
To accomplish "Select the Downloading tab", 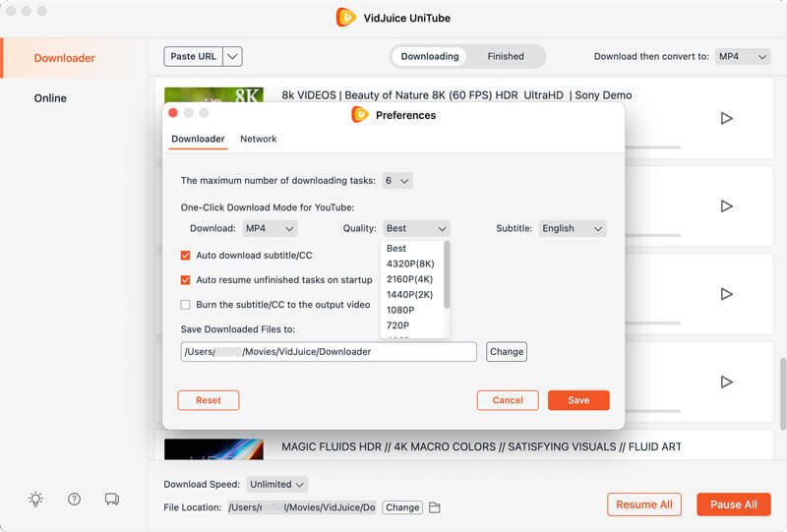I will click(430, 57).
